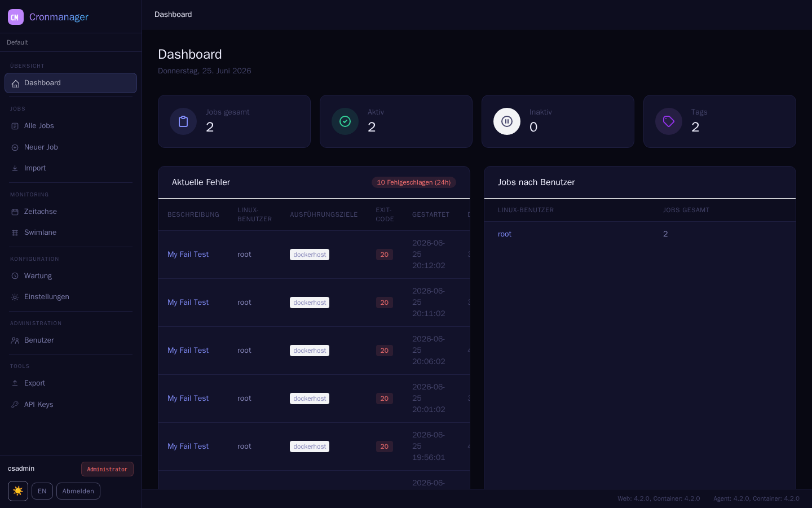Screen dimensions: 812x508
Task: Click the users icon beside Benutzer
Action: pyautogui.click(x=15, y=340)
